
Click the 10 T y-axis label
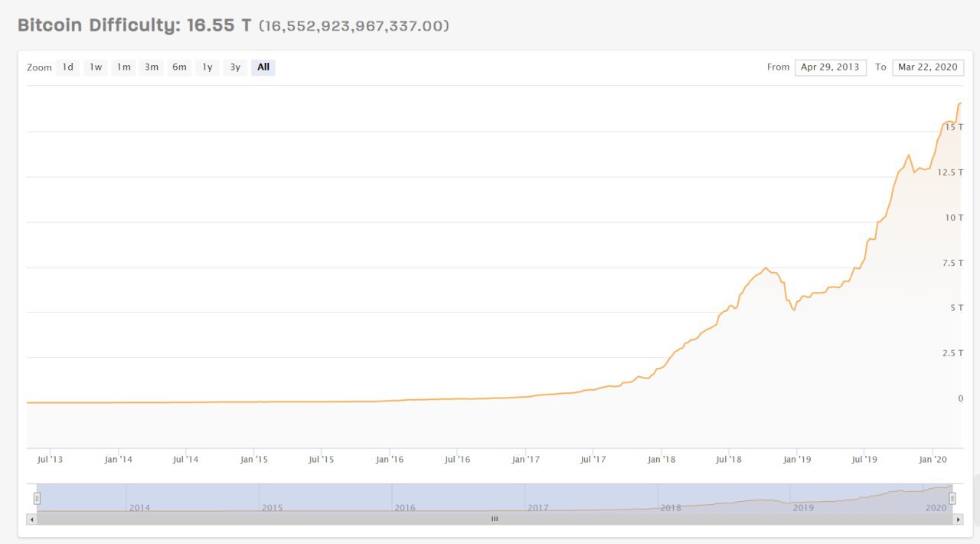[954, 218]
